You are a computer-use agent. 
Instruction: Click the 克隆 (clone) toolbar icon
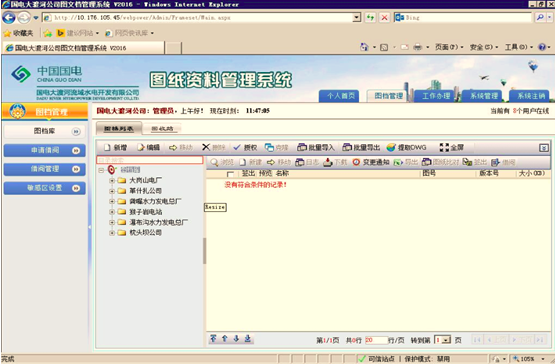click(269, 147)
